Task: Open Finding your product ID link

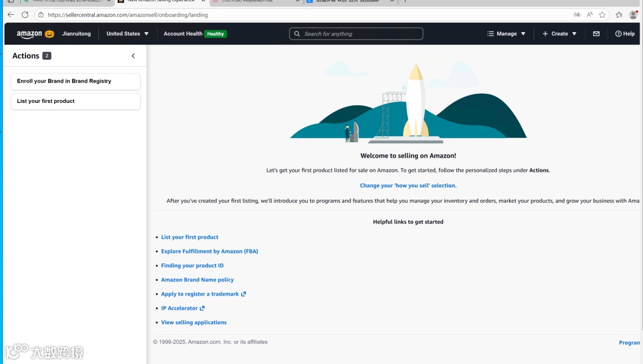Action: (192, 265)
